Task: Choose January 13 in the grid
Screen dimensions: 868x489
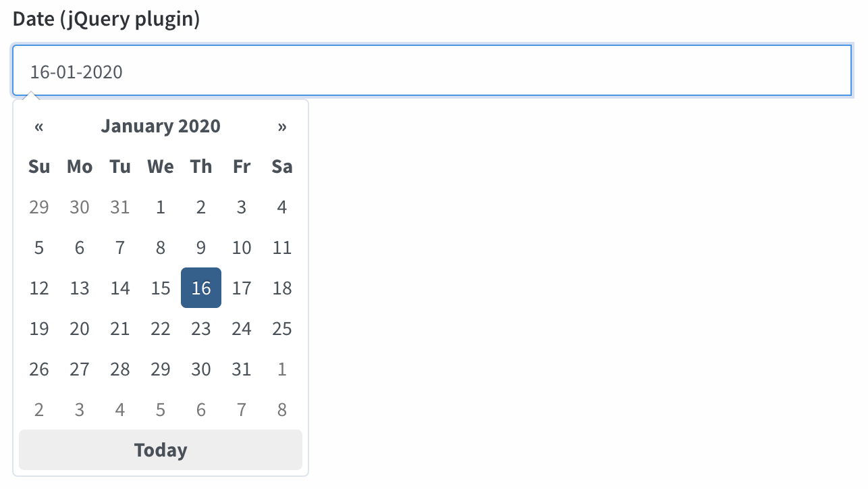Action: pos(79,288)
